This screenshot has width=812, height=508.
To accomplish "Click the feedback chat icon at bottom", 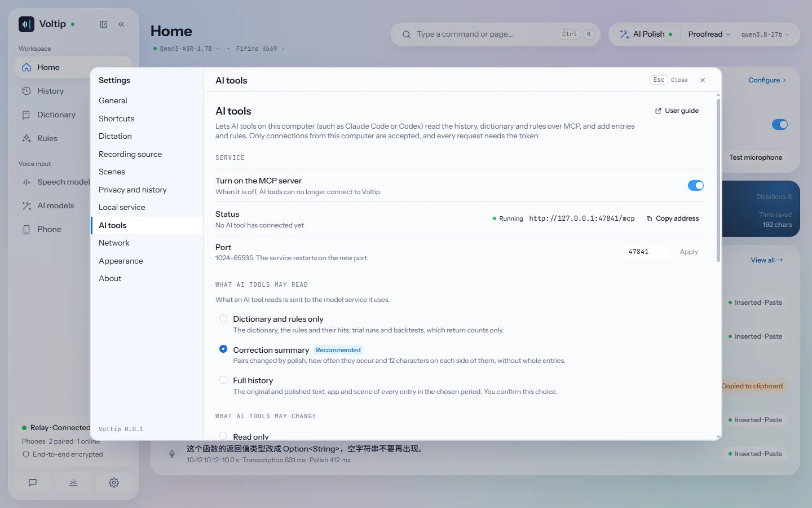I will pyautogui.click(x=33, y=483).
